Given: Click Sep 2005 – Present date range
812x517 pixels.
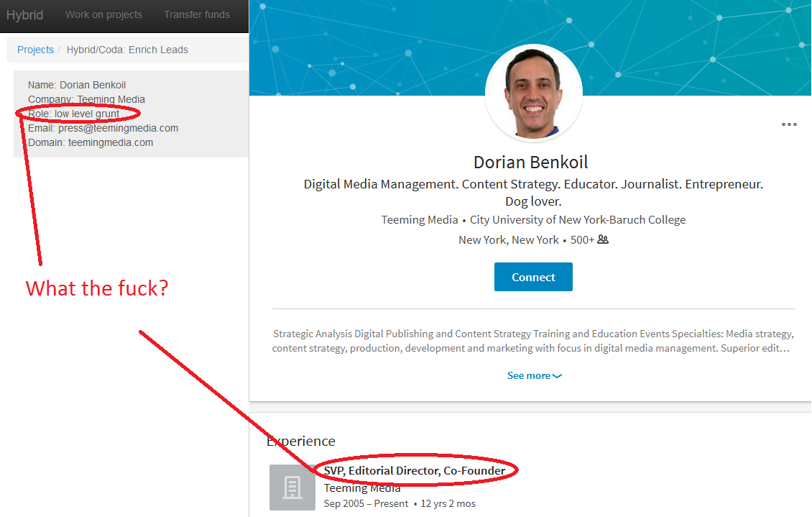Looking at the screenshot, I should click(366, 503).
